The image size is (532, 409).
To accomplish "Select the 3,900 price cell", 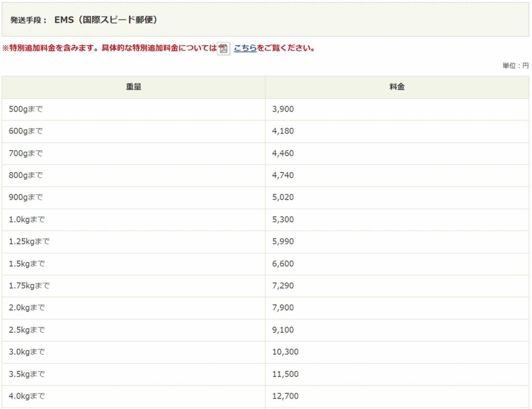I will [283, 109].
